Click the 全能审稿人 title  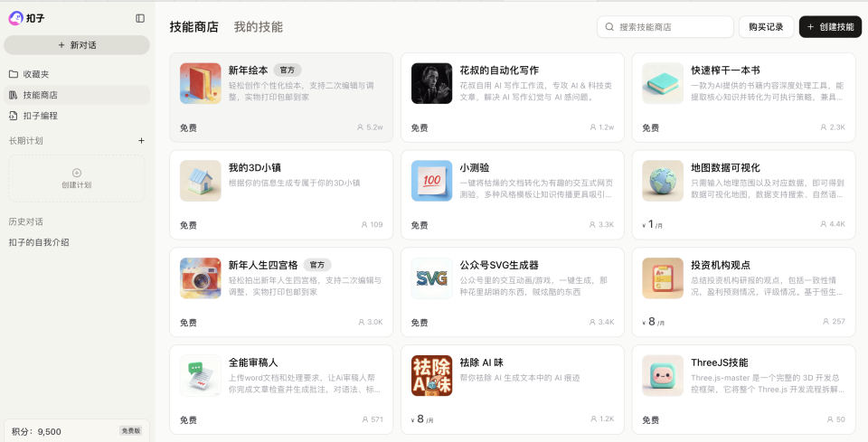[x=253, y=362]
